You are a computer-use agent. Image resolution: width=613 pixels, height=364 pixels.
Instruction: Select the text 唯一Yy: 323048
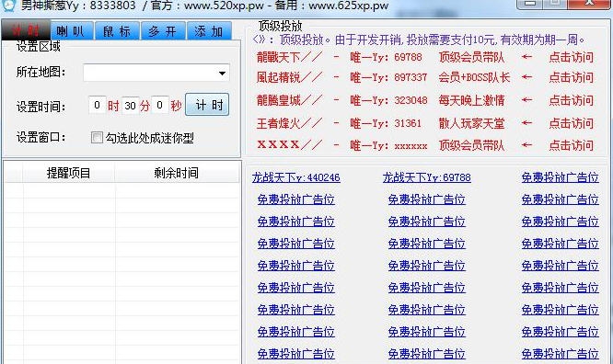(x=388, y=100)
